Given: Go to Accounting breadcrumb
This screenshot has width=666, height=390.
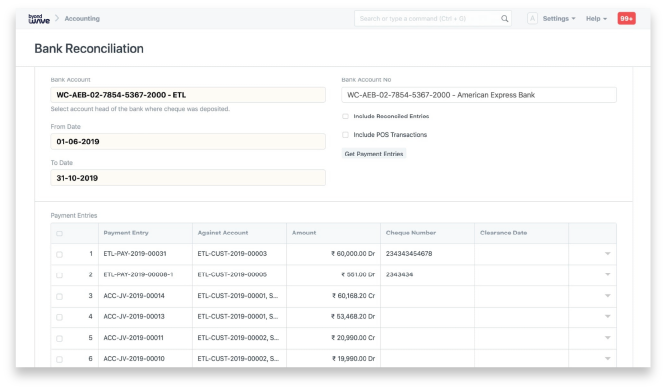Looking at the screenshot, I should click(x=82, y=19).
